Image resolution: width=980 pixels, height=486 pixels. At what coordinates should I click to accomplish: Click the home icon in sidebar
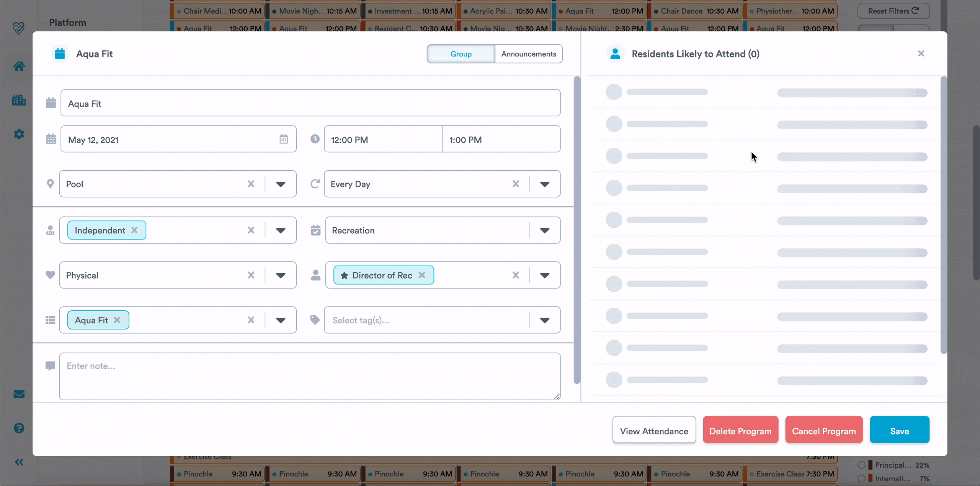click(x=19, y=66)
